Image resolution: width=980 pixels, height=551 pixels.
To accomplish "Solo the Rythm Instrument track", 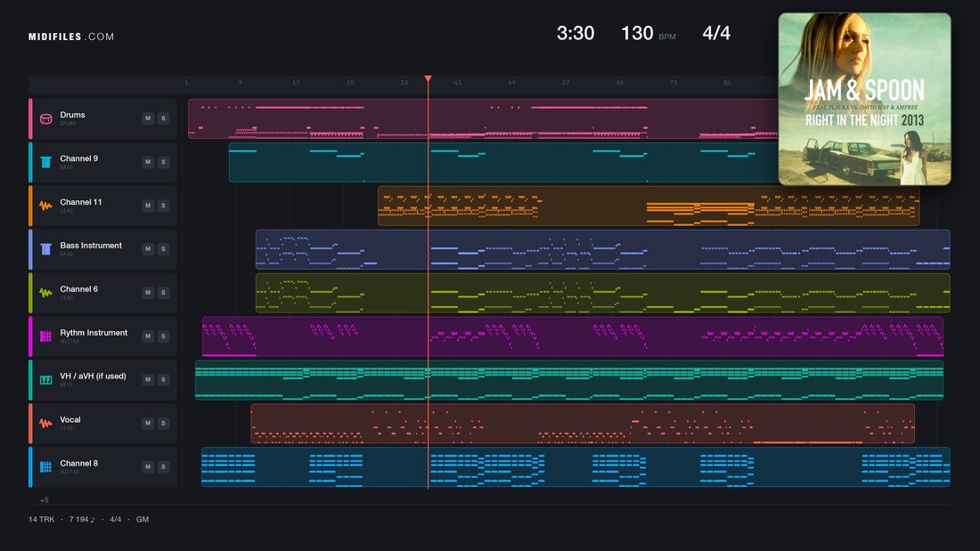I will click(x=163, y=336).
